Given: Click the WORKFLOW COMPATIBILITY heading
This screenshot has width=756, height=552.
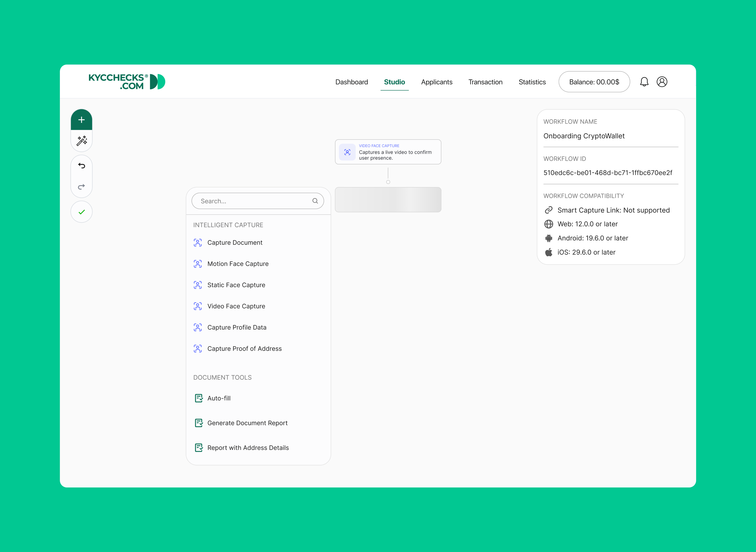Looking at the screenshot, I should [x=583, y=196].
